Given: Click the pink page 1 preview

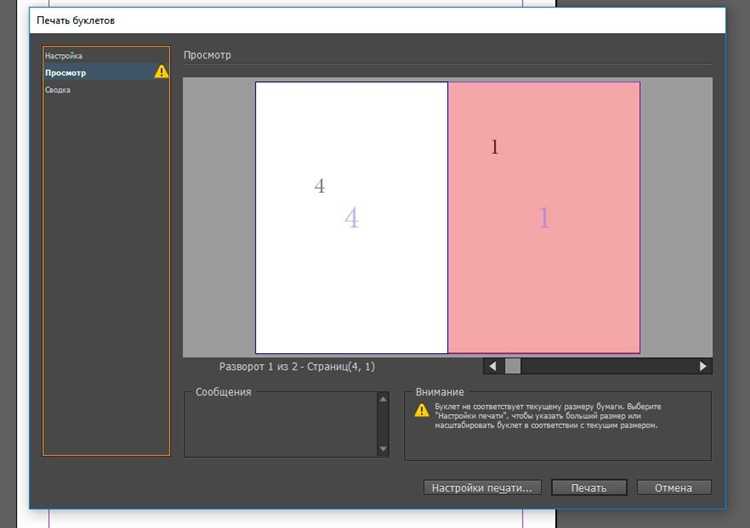Looking at the screenshot, I should tap(544, 218).
